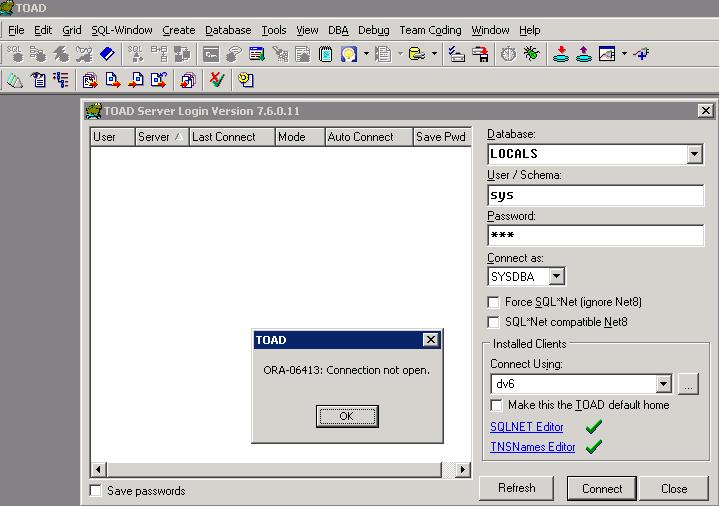
Task: Click the Close button in login dialog
Action: point(674,489)
